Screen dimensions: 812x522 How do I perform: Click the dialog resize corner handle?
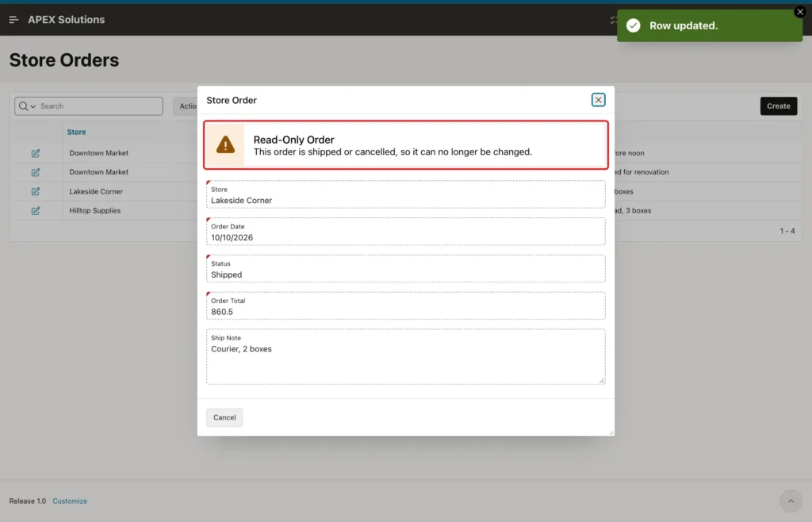(611, 432)
